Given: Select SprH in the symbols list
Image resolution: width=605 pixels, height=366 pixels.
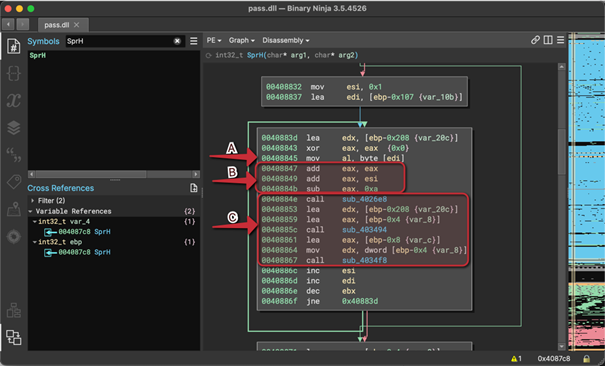Looking at the screenshot, I should click(38, 56).
